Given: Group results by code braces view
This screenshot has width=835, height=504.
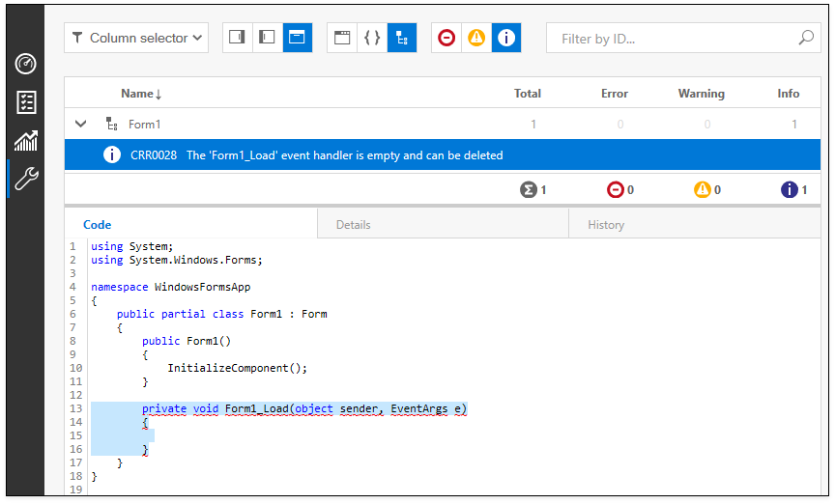Looking at the screenshot, I should click(x=372, y=38).
